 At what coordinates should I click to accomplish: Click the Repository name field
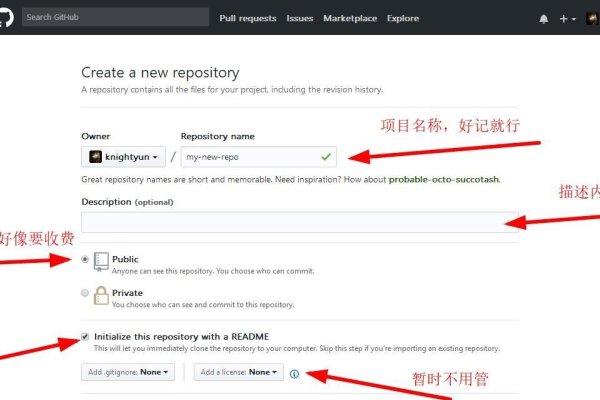[x=259, y=157]
